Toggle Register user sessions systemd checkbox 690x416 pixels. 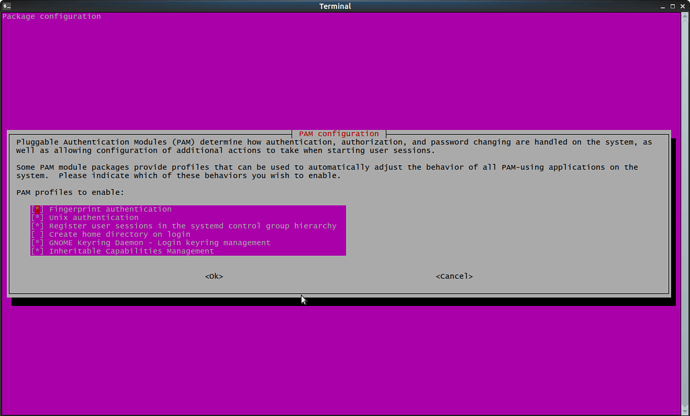(37, 226)
